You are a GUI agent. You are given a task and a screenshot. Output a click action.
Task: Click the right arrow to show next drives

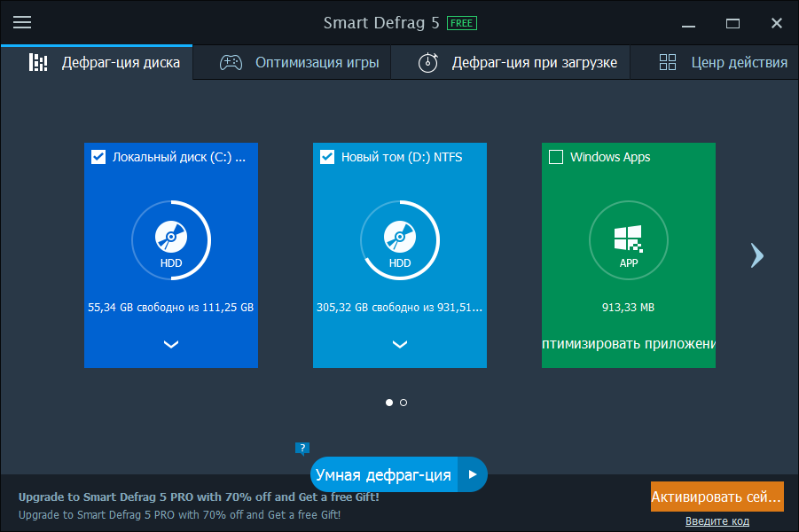click(756, 255)
